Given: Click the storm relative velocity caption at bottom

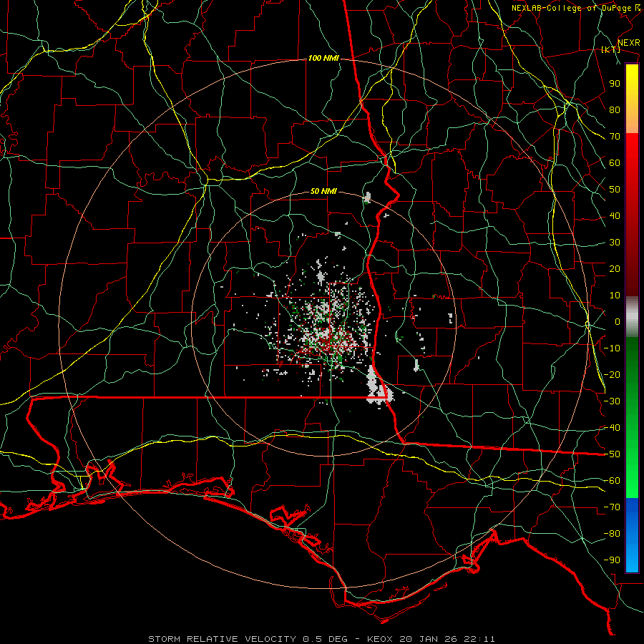Looking at the screenshot, I should 321,639.
